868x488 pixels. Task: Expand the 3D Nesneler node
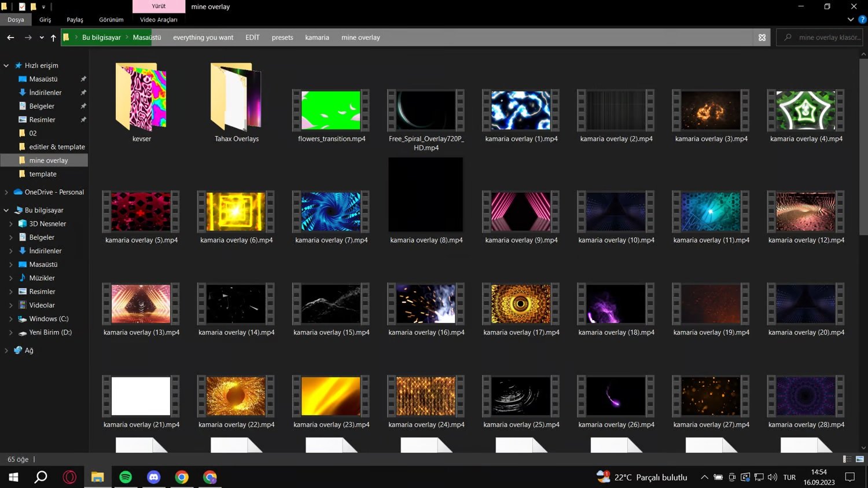pyautogui.click(x=11, y=224)
